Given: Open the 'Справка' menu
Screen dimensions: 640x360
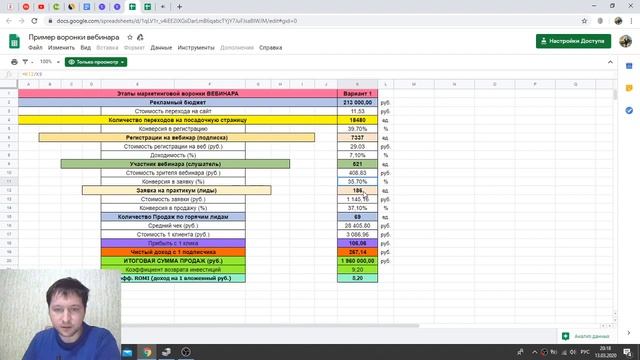Looking at the screenshot, I should [271, 48].
